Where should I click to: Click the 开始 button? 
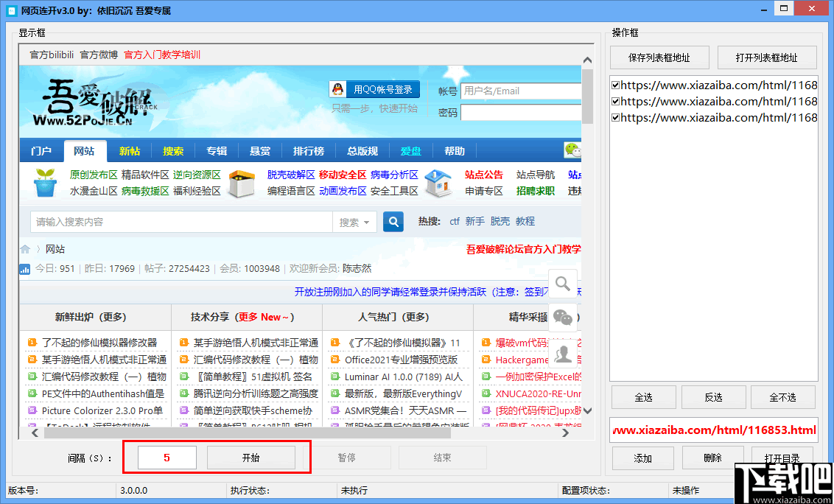click(251, 458)
